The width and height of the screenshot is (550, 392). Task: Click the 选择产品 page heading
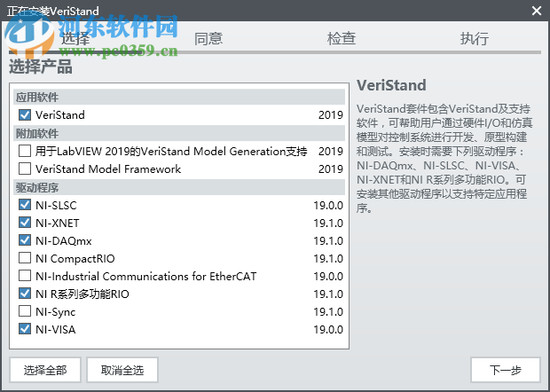(x=41, y=67)
